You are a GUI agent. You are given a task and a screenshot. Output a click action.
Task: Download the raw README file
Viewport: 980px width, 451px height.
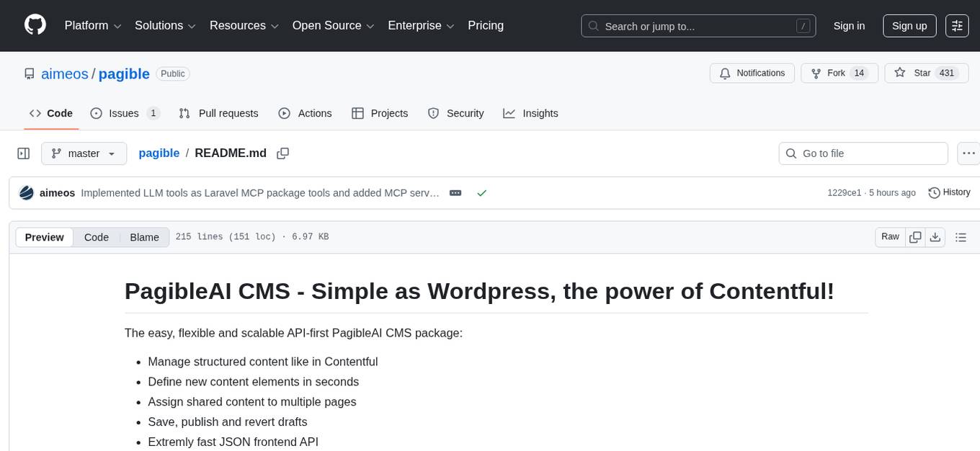click(935, 237)
